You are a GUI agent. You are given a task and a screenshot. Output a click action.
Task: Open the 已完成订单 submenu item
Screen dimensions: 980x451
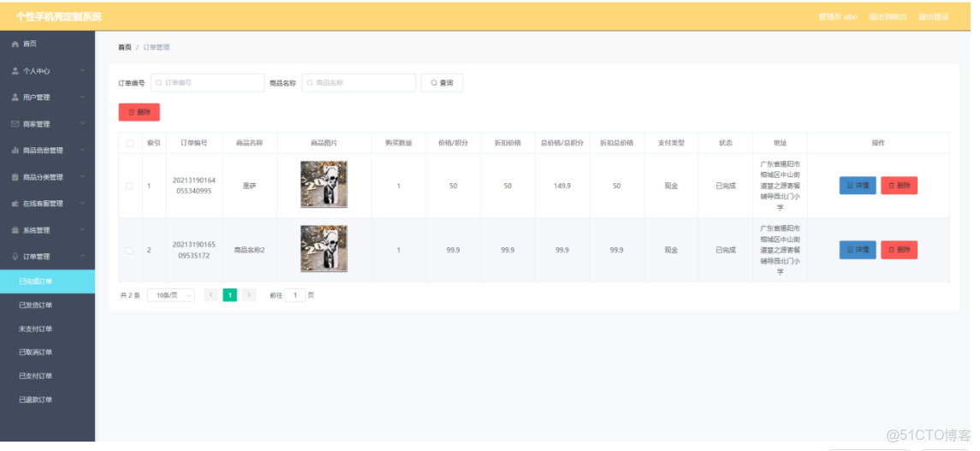click(47, 282)
